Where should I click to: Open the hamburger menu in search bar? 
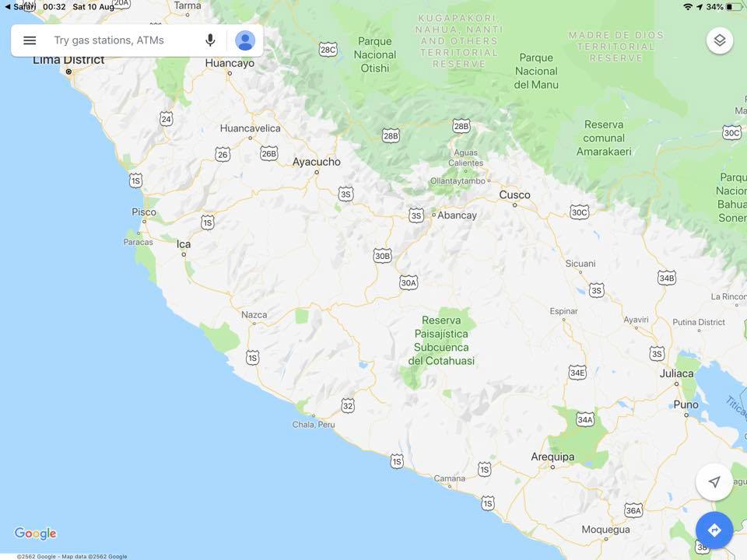click(30, 40)
